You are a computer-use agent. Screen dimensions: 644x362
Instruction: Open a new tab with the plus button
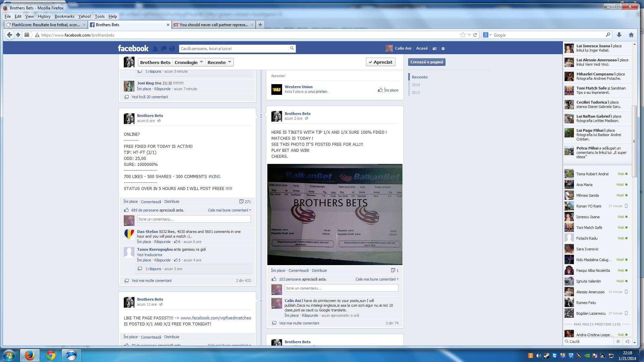(x=260, y=24)
